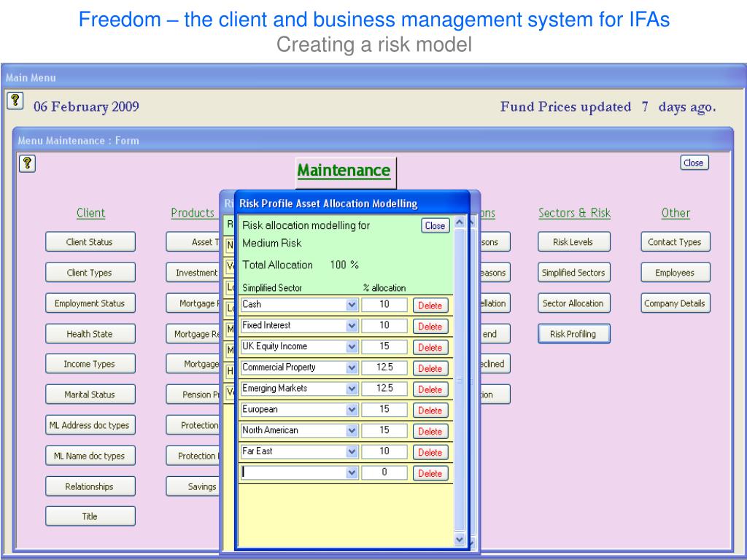Delete the Far East row
747x560 pixels.
[x=430, y=452]
